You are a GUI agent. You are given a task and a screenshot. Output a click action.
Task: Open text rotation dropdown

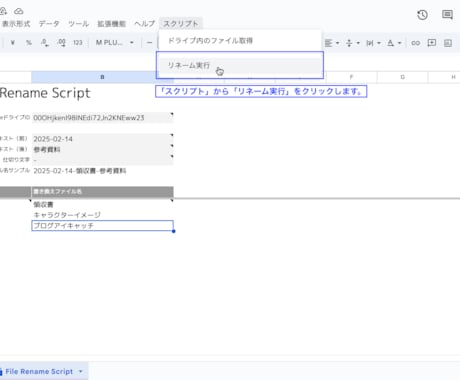(x=394, y=43)
